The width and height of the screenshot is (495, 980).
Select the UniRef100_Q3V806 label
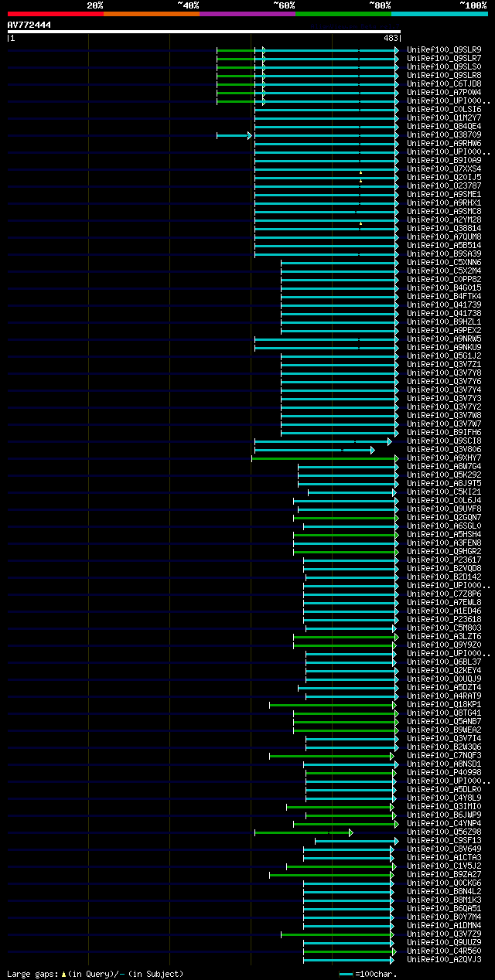pyautogui.click(x=444, y=450)
